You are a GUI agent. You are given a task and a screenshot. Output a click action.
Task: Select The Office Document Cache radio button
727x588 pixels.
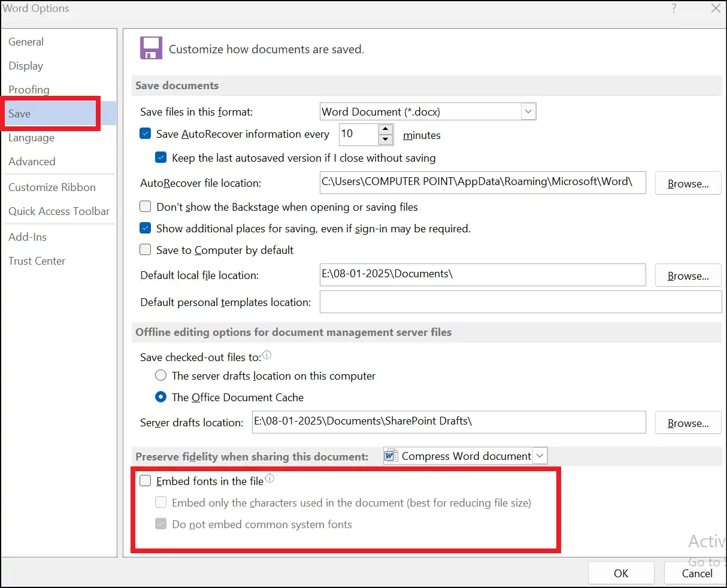click(161, 397)
